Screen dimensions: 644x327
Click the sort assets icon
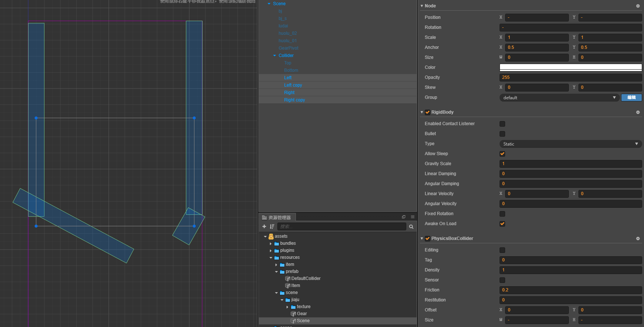tap(272, 226)
